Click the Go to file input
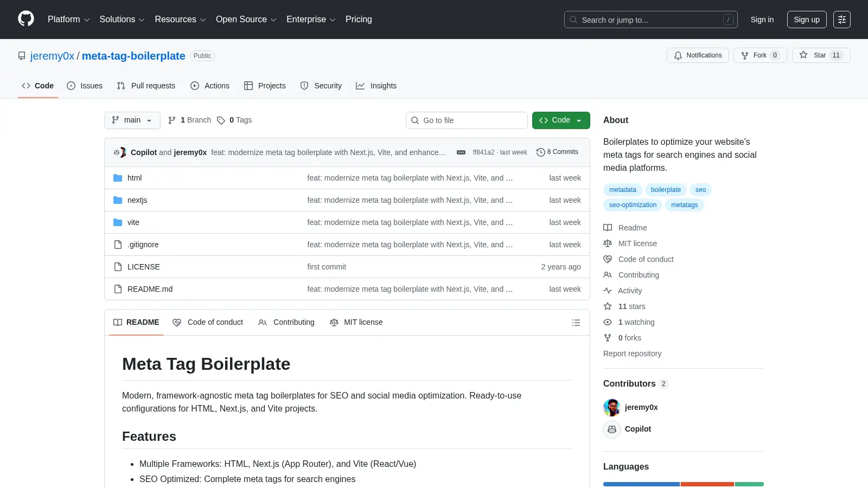The image size is (868, 488). pyautogui.click(x=467, y=120)
